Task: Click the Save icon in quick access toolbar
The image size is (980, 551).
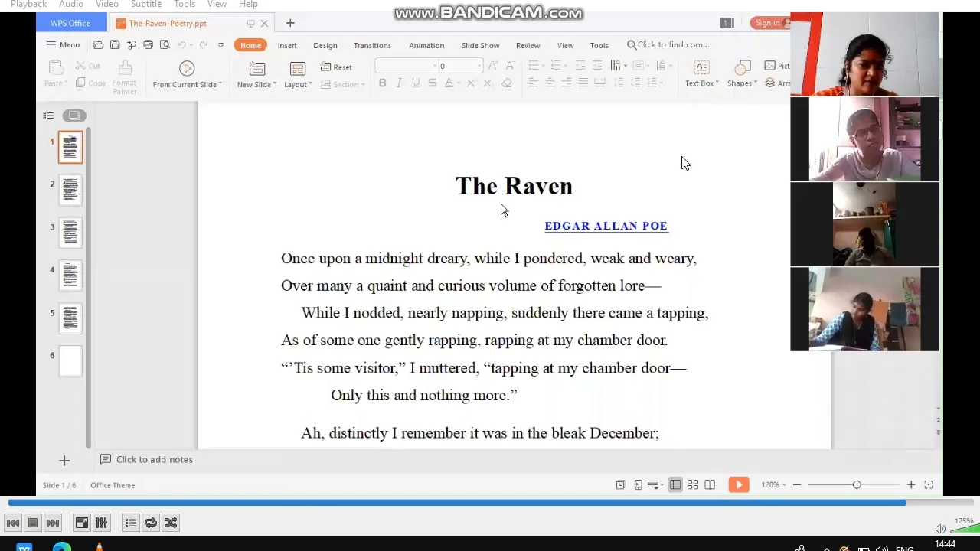Action: [x=115, y=45]
